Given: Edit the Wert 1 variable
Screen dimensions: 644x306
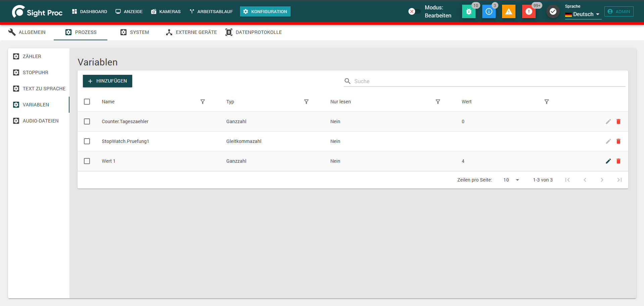Looking at the screenshot, I should (608, 161).
